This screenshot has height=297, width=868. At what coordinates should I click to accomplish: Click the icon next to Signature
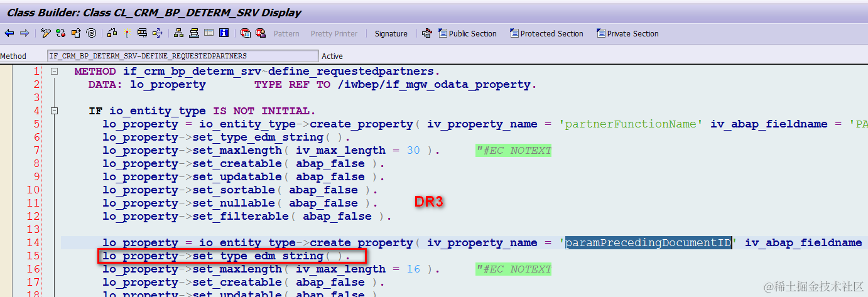427,33
